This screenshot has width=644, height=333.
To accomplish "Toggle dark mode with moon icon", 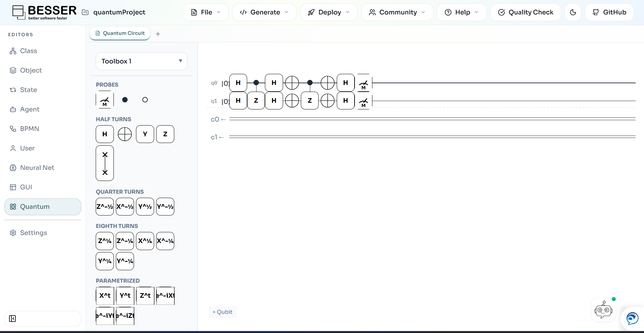I will point(573,12).
